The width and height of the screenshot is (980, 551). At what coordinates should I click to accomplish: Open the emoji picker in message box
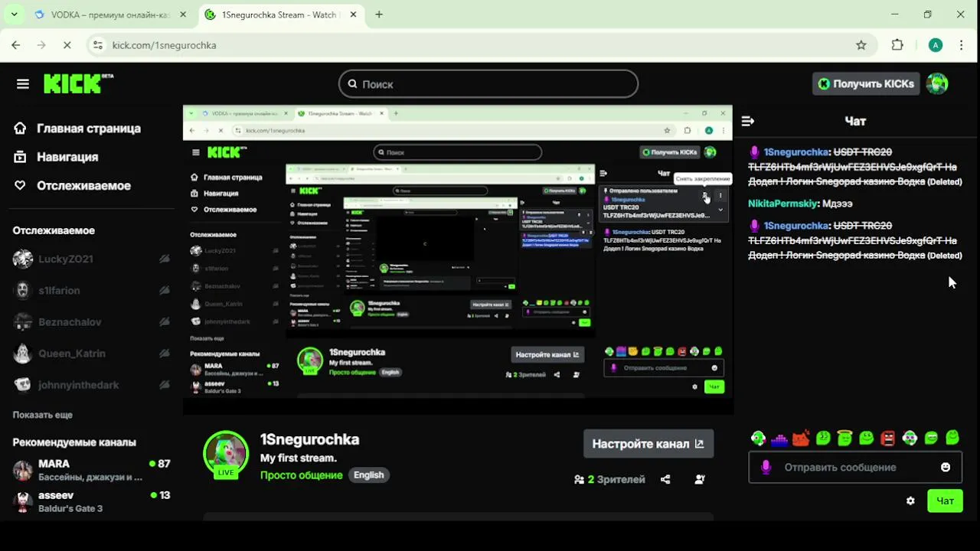click(x=946, y=468)
